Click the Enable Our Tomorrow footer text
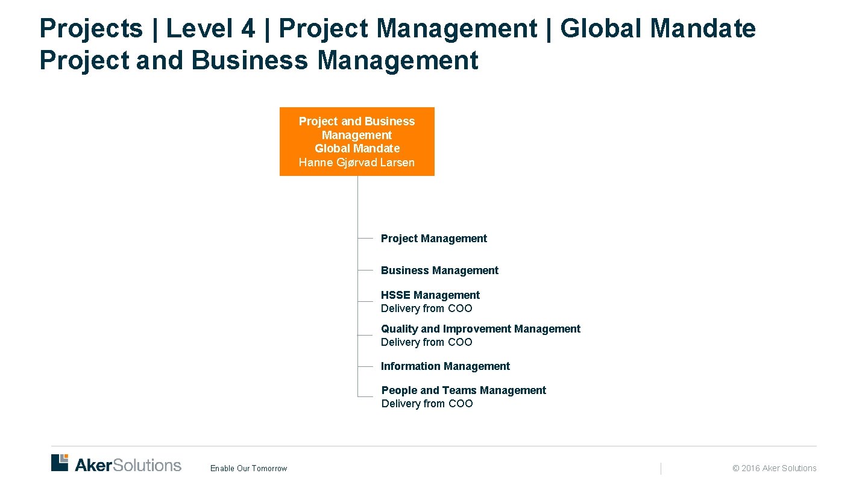 coord(249,468)
